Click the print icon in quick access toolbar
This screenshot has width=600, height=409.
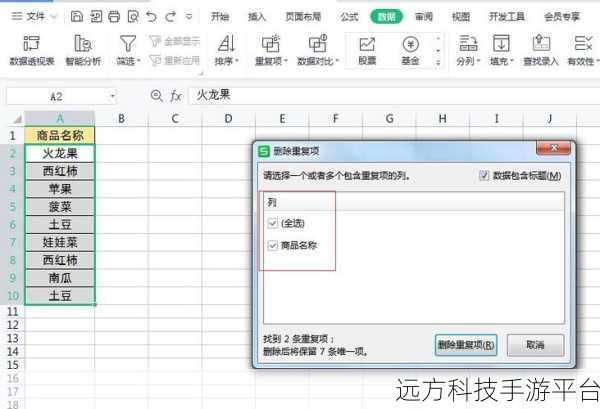point(114,16)
